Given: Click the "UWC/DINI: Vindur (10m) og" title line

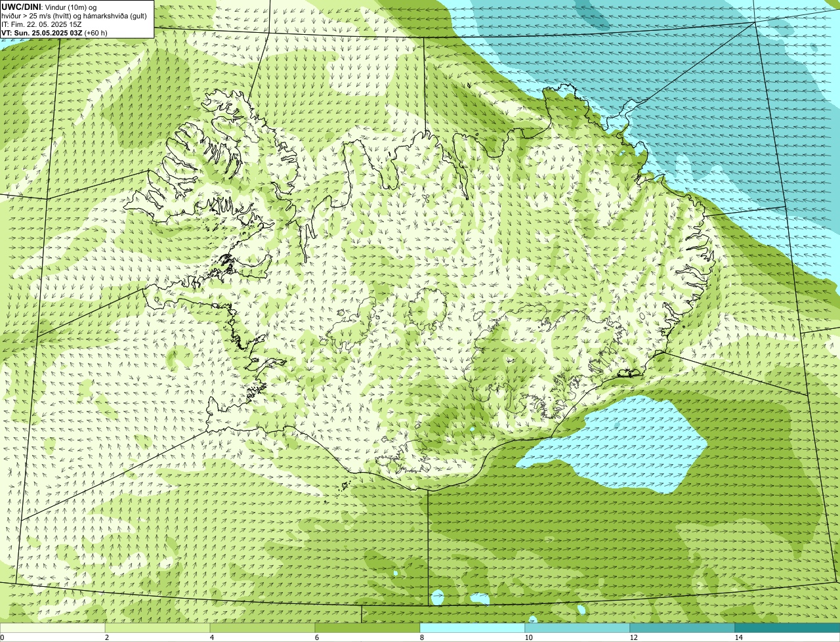Looking at the screenshot, I should tap(49, 7).
